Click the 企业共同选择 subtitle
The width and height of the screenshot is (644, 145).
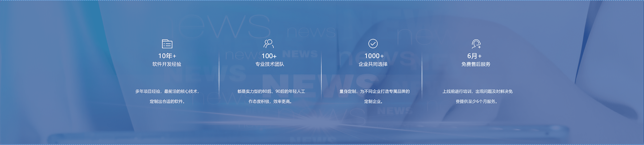coord(373,64)
